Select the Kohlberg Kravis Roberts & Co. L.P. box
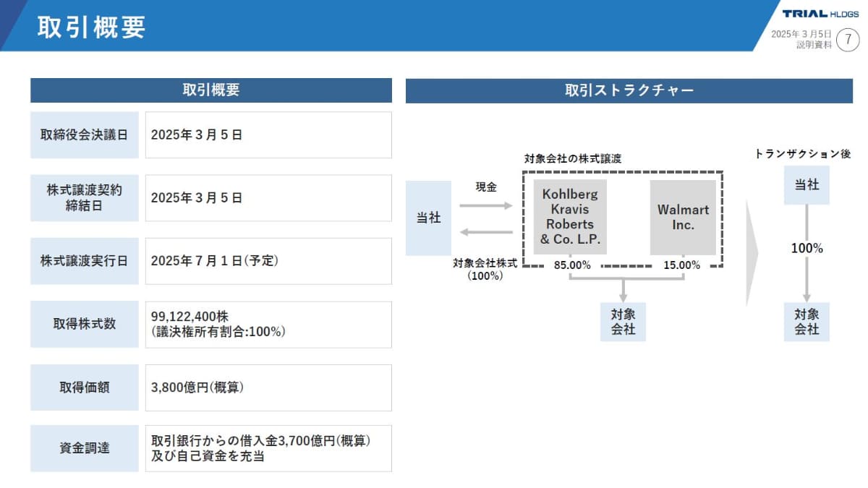Viewport: 868px width, 488px height. click(x=570, y=218)
